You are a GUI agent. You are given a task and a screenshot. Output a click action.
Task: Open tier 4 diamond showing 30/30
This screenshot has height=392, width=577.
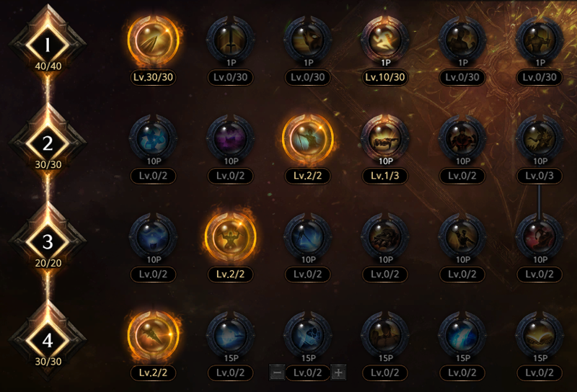(48, 342)
